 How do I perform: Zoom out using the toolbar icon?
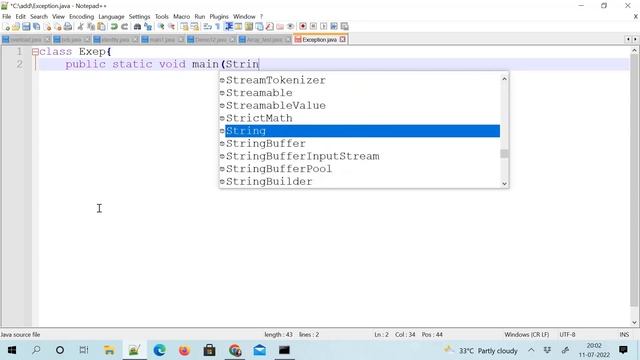pyautogui.click(x=171, y=27)
